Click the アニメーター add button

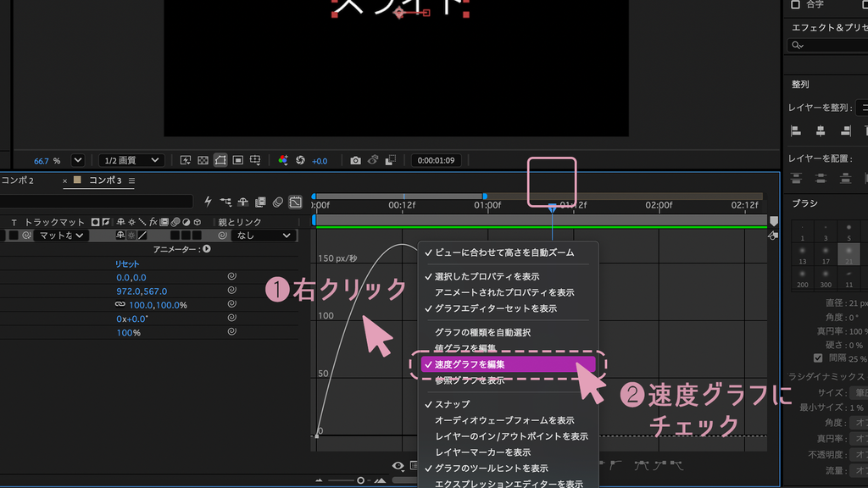pyautogui.click(x=207, y=250)
